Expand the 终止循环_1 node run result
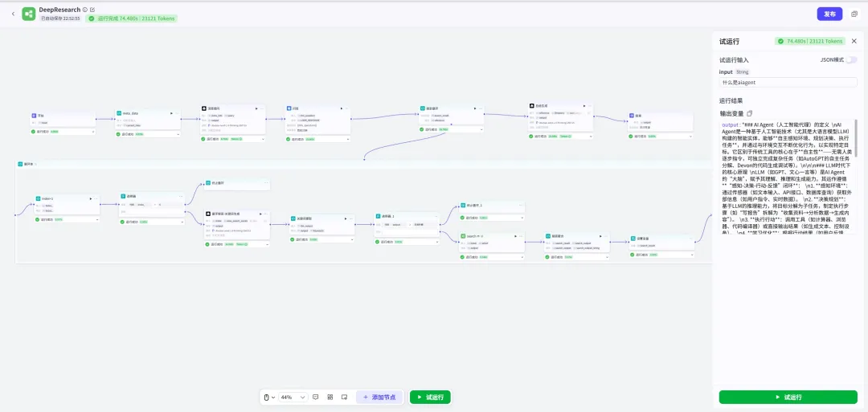868x412 pixels. tap(522, 218)
